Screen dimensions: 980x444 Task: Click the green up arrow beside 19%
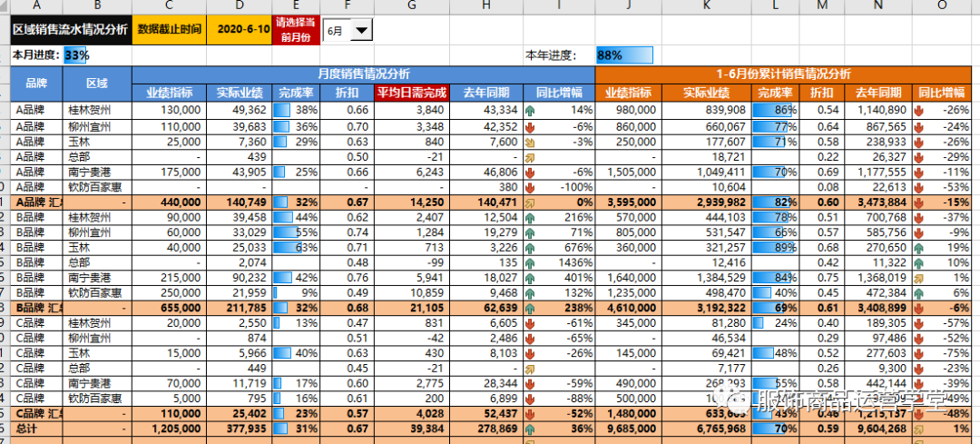[x=918, y=248]
